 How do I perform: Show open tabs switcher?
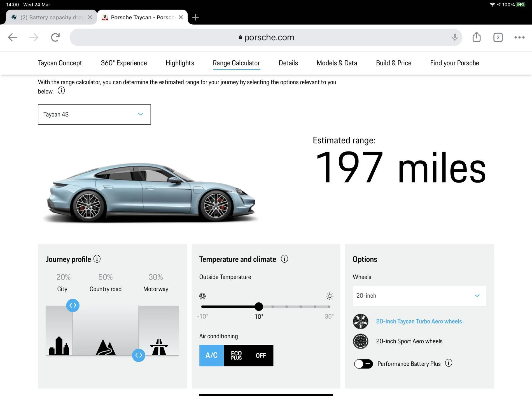(x=498, y=37)
